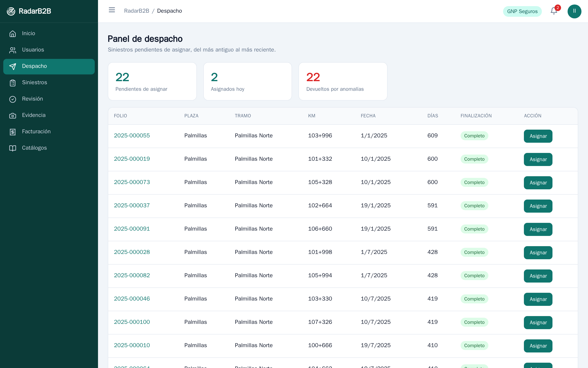The height and width of the screenshot is (368, 588).
Task: Select Despacho in the sidebar
Action: (x=49, y=66)
